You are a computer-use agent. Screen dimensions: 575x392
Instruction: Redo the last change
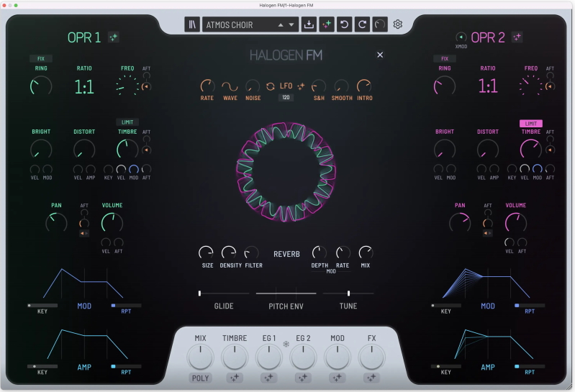tap(362, 24)
